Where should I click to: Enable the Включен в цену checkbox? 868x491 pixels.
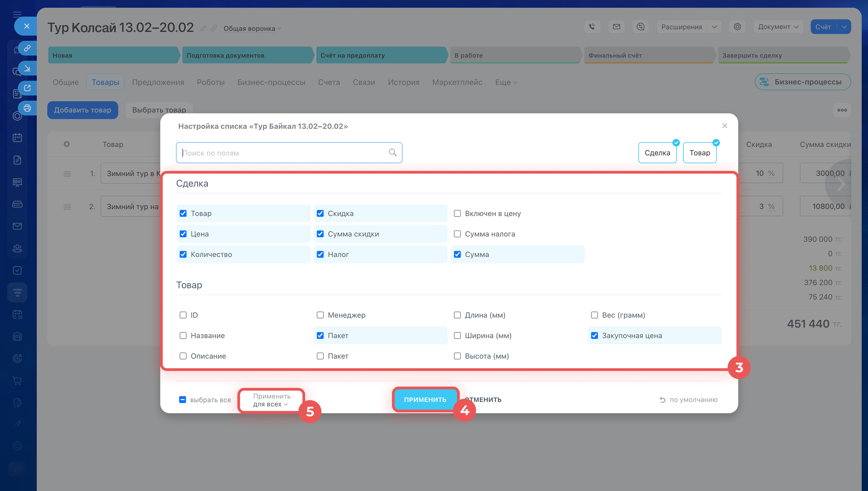point(457,213)
